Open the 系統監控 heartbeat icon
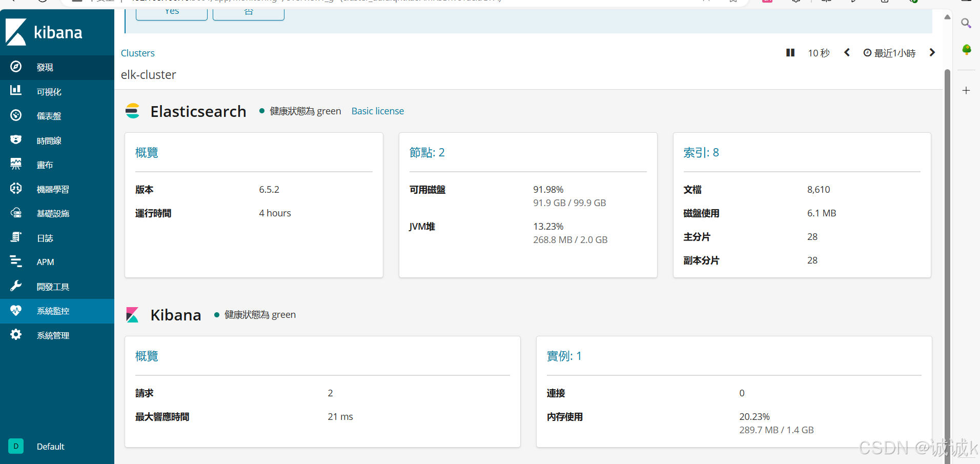Screen dimensions: 980x464 click(16, 310)
